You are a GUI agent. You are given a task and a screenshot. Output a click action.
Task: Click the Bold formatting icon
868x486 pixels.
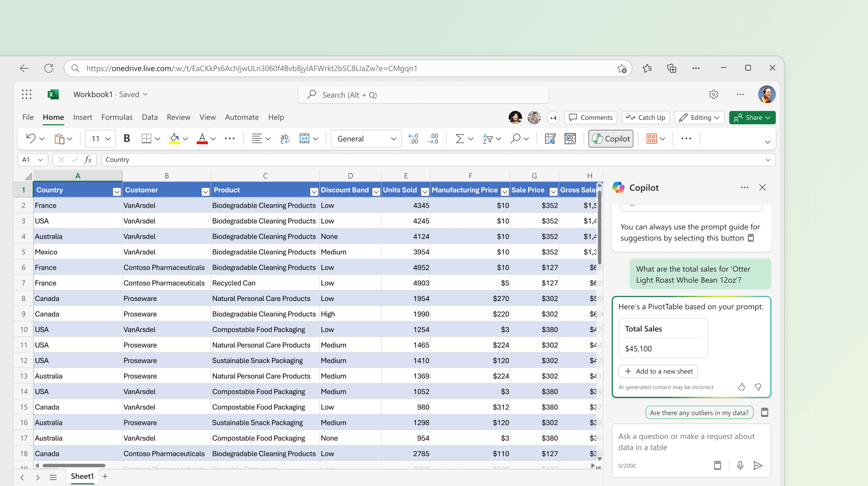(127, 138)
